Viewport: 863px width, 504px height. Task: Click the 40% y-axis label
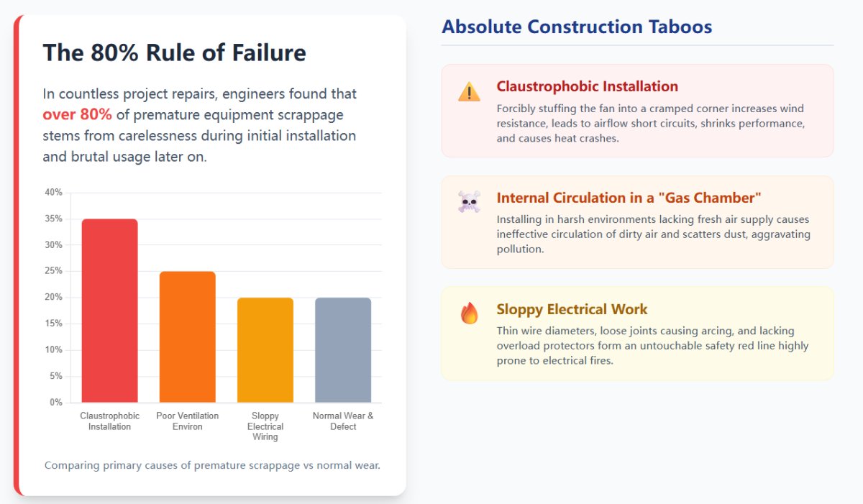[53, 193]
